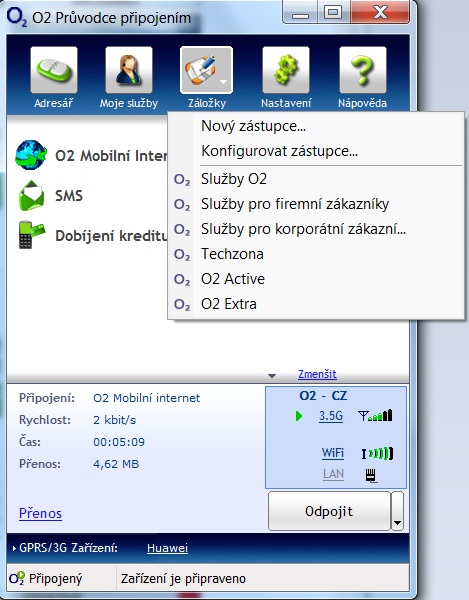Click the 4,62 MB transfer value
Screen dimensions: 469x600
[x=116, y=464]
